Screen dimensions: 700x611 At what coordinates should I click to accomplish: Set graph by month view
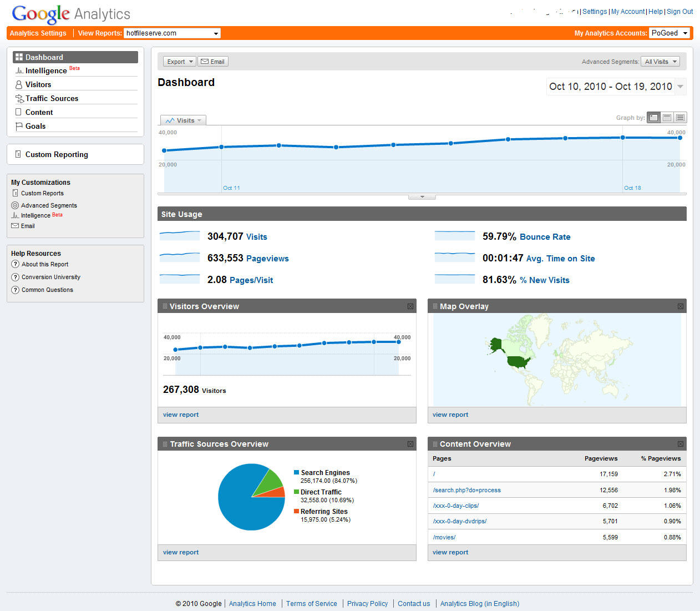coord(680,118)
